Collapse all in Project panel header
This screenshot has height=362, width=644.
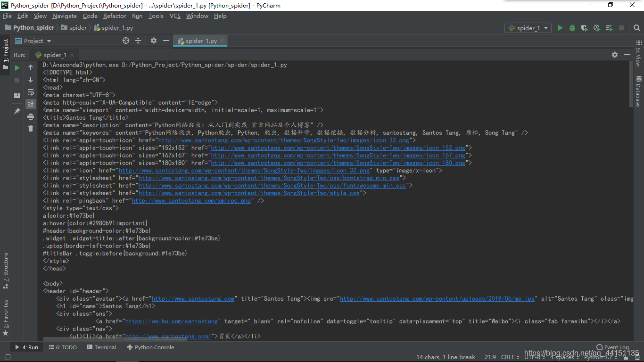click(x=138, y=41)
